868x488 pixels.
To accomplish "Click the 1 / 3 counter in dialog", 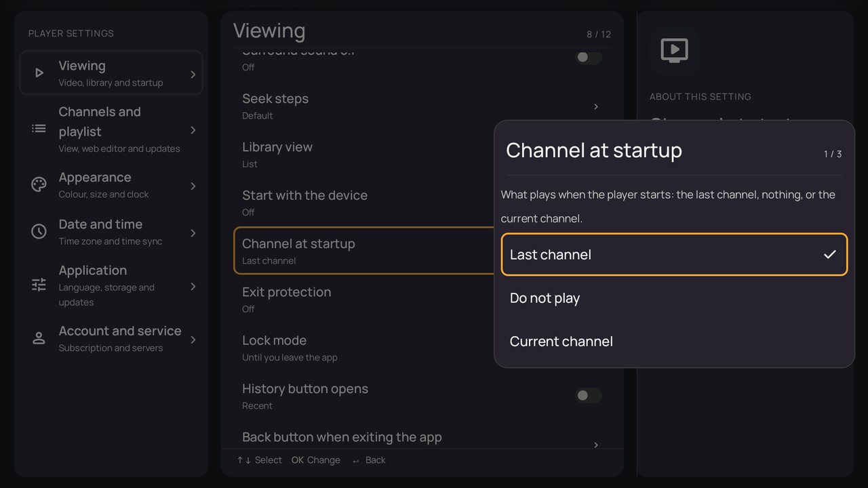I will (833, 154).
